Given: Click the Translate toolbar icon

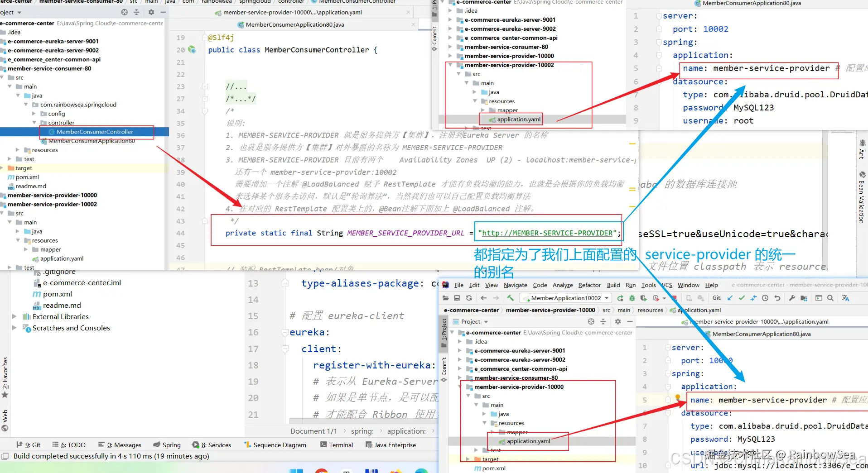Looking at the screenshot, I should coord(845,298).
